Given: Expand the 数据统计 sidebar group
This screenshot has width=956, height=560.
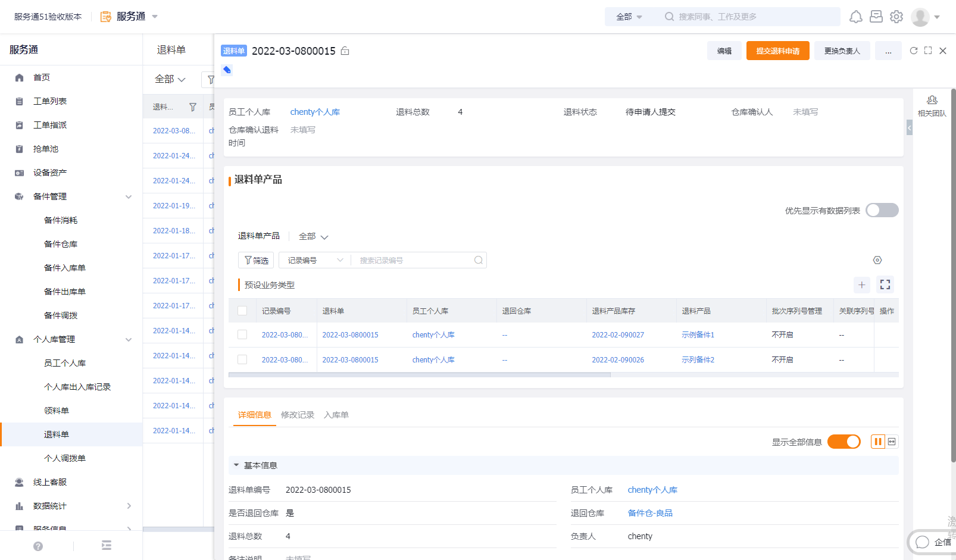Looking at the screenshot, I should pyautogui.click(x=129, y=506).
